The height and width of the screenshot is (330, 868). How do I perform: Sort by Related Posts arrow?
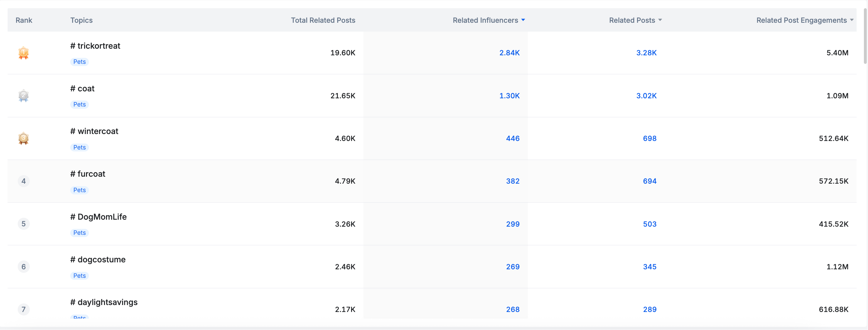coord(660,20)
